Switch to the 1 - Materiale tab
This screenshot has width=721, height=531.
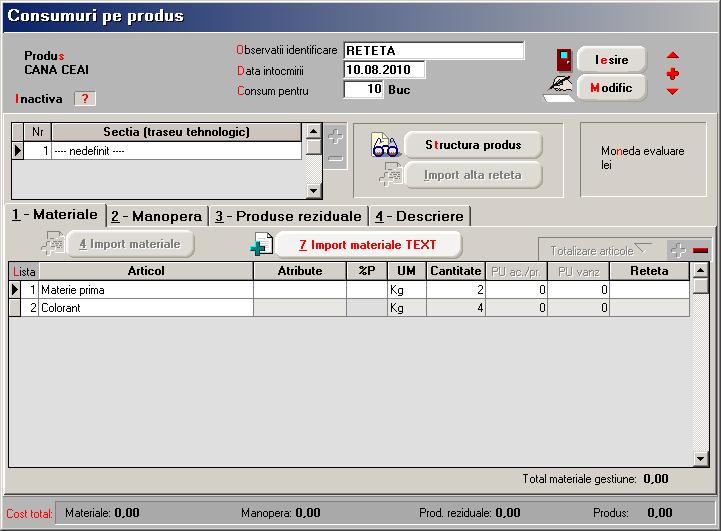55,215
